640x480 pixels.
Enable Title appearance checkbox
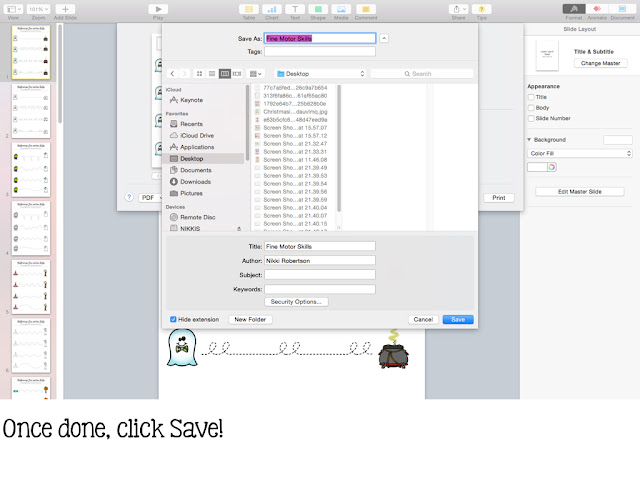pos(531,97)
